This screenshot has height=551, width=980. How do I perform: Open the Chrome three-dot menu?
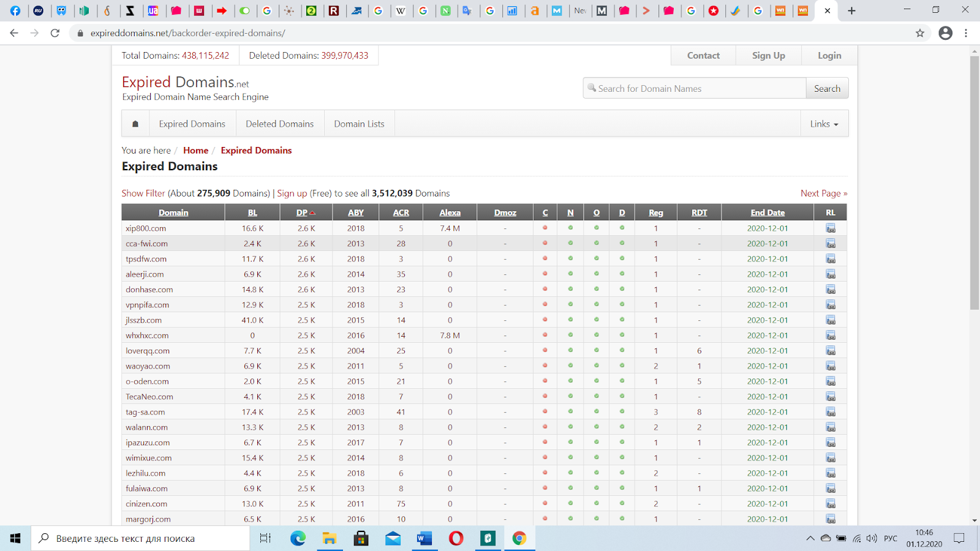click(966, 33)
